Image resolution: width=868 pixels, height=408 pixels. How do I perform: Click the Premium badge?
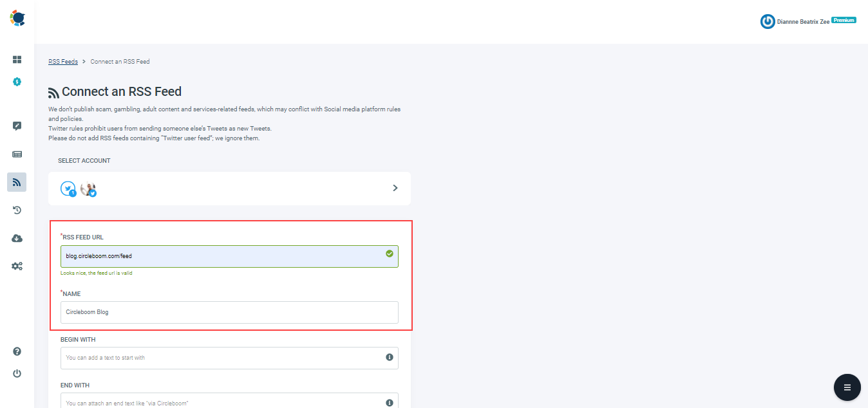[844, 20]
